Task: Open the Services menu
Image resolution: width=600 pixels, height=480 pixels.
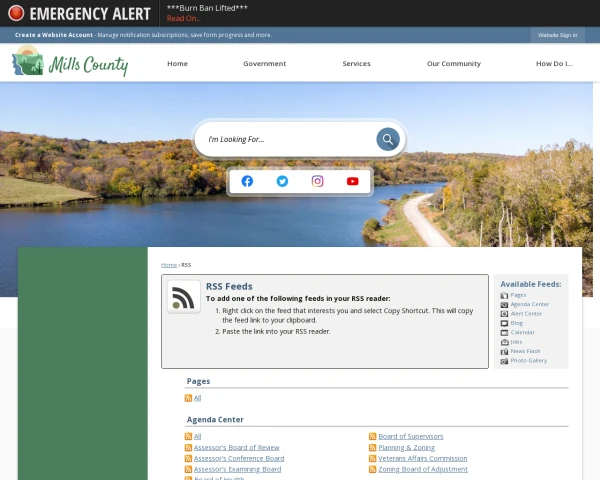Action: tap(356, 64)
